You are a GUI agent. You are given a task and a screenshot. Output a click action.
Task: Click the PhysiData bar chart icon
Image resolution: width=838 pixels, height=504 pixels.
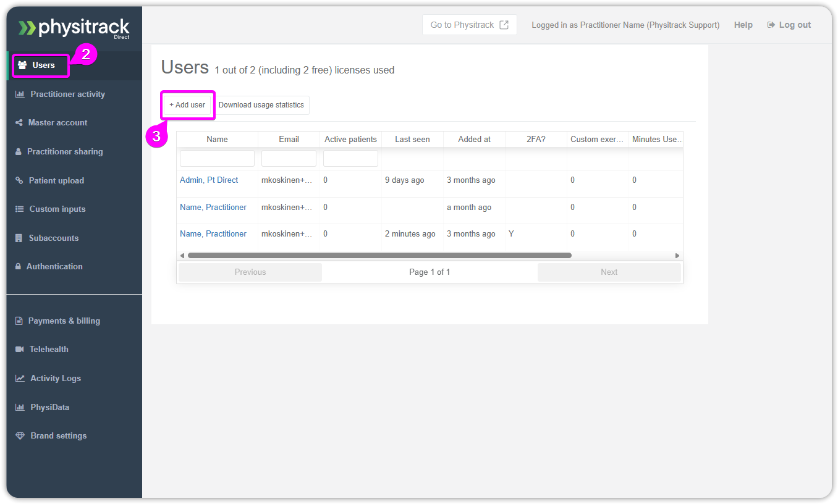point(20,407)
